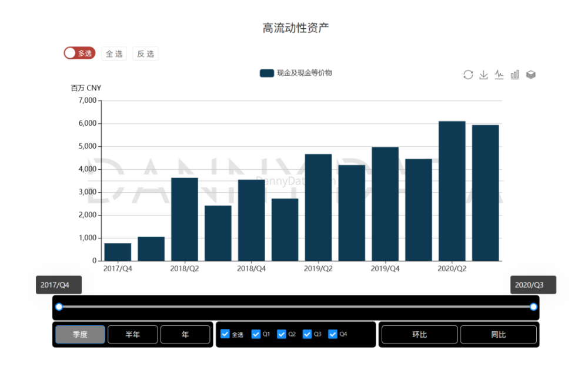588x370 pixels.
Task: Click the 环比 comparison button
Action: tap(419, 334)
